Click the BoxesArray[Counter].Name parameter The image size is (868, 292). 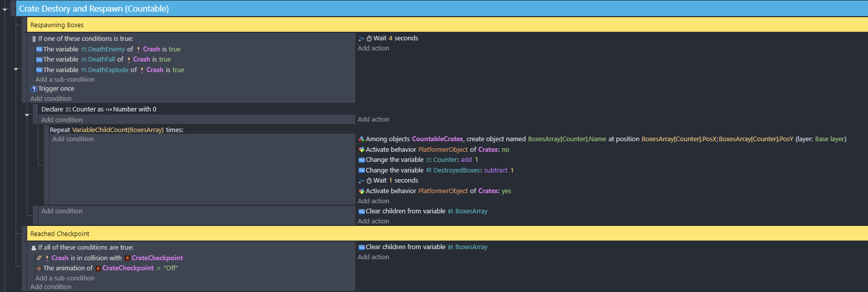[567, 139]
